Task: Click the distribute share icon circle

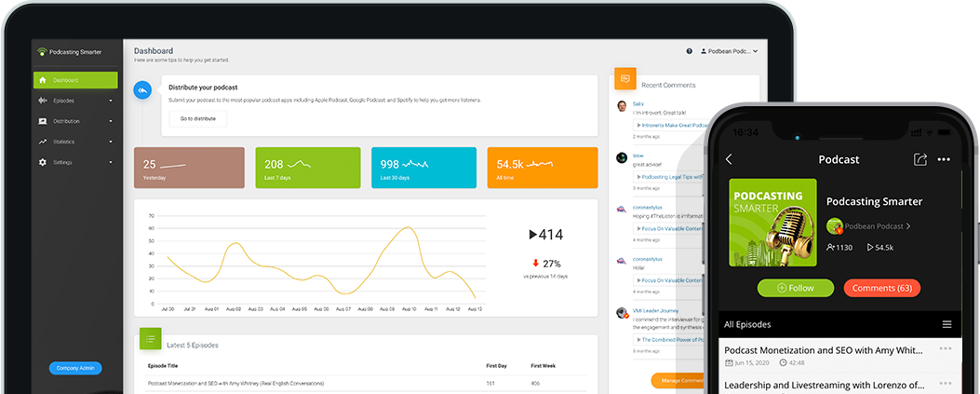Action: point(142,90)
